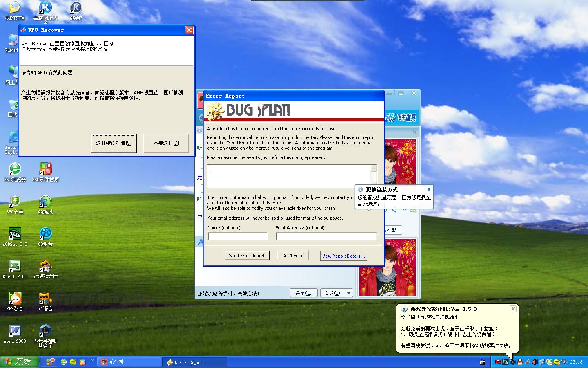Switch to the 元少凯 taskbar window

point(130,362)
